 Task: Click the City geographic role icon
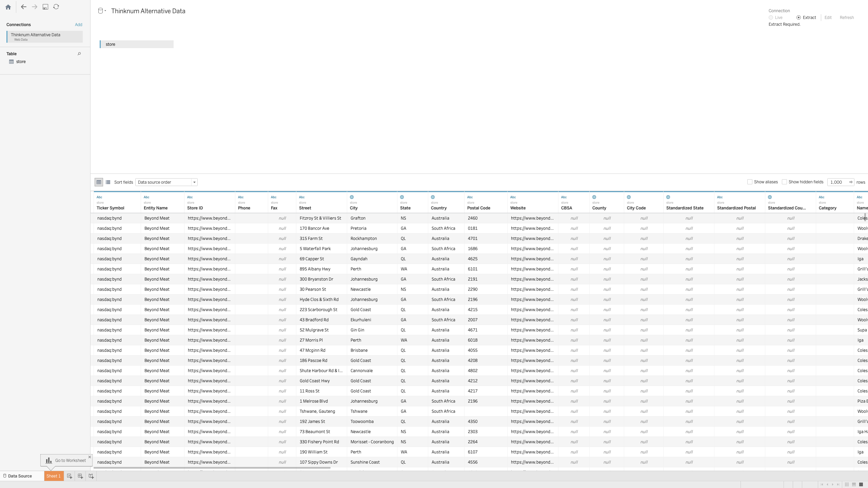(x=352, y=197)
